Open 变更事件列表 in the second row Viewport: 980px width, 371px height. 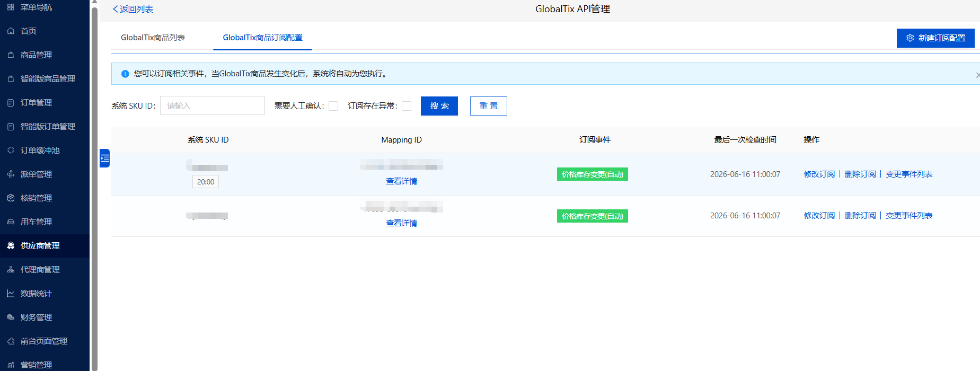pos(909,216)
